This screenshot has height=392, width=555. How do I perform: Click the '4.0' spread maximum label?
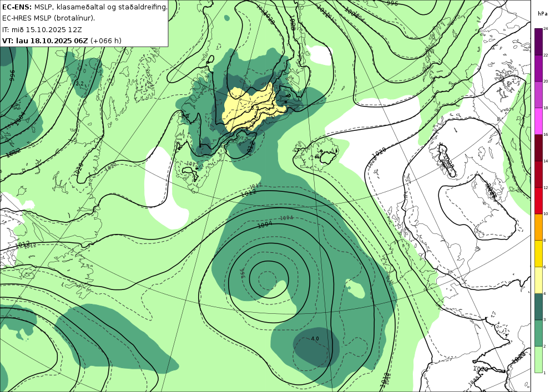[315, 339]
